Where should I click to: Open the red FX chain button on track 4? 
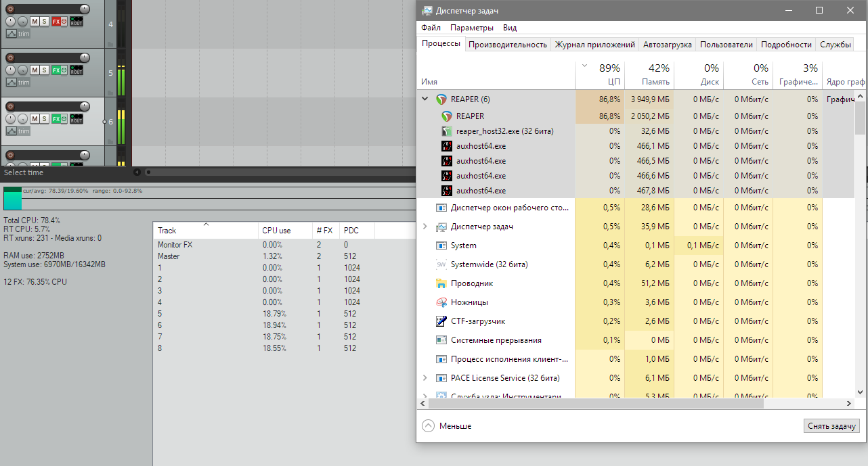point(56,22)
